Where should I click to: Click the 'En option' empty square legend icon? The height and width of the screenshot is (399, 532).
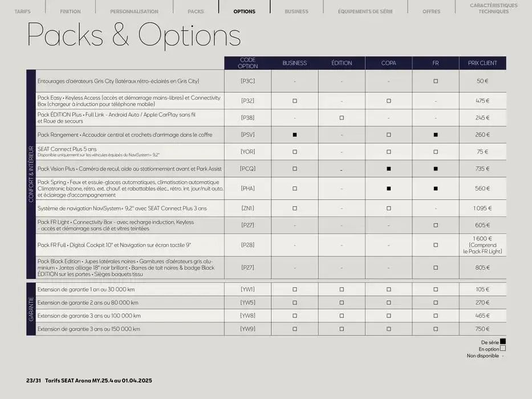(x=502, y=349)
